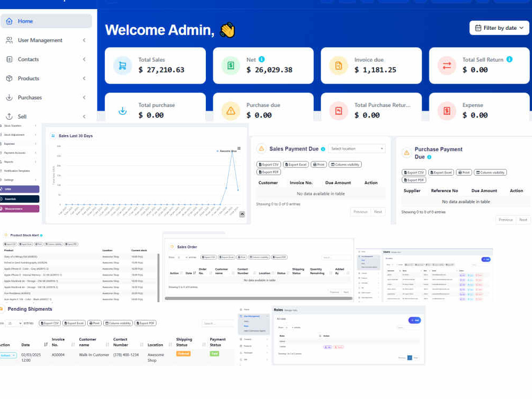Click the Add button on Users page
The height and width of the screenshot is (399, 532).
[486, 260]
